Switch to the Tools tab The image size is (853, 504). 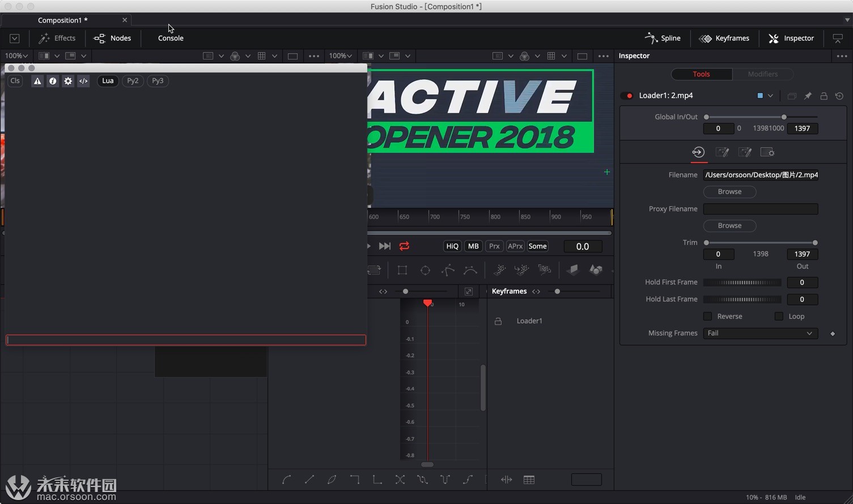701,74
